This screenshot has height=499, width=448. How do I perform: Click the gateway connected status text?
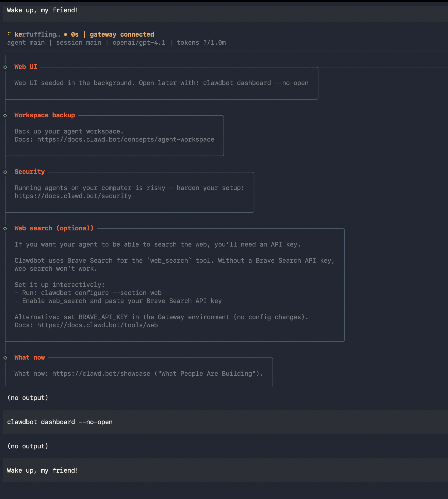coord(122,34)
